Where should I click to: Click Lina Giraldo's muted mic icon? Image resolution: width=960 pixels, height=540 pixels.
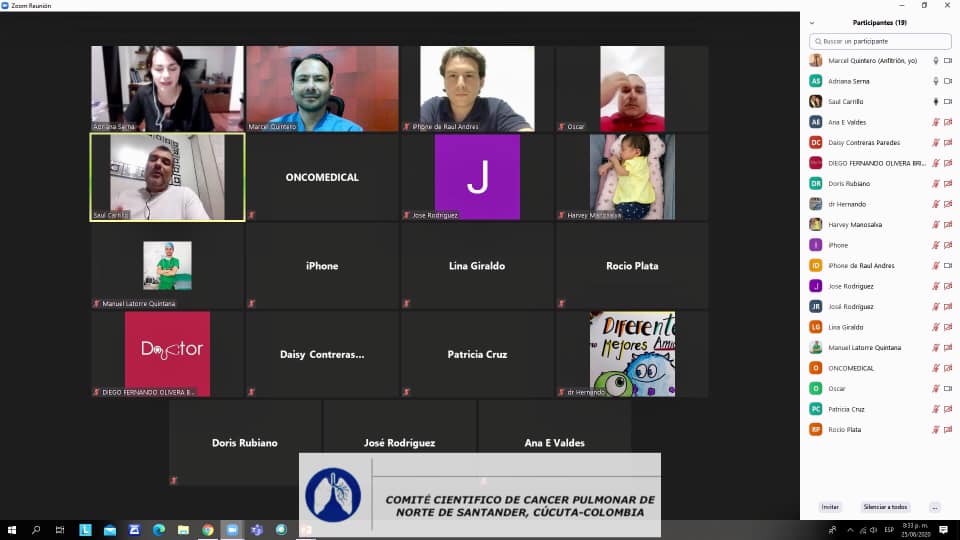point(936,328)
